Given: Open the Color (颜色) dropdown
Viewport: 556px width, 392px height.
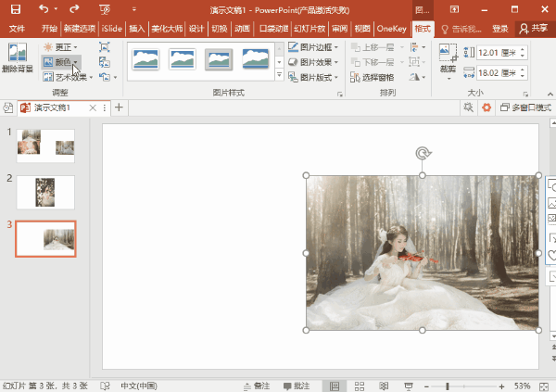Looking at the screenshot, I should [x=62, y=62].
